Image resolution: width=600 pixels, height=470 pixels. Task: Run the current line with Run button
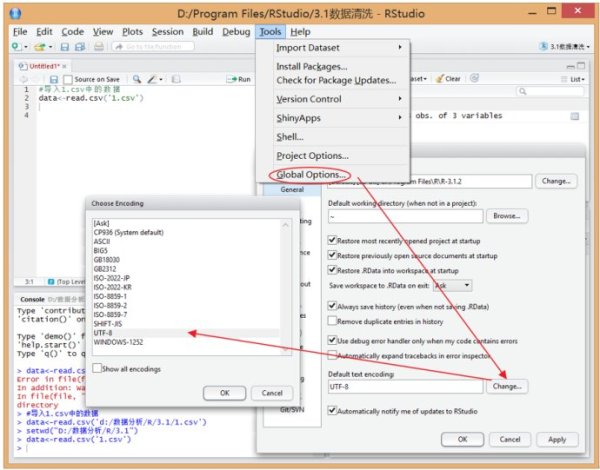click(239, 79)
